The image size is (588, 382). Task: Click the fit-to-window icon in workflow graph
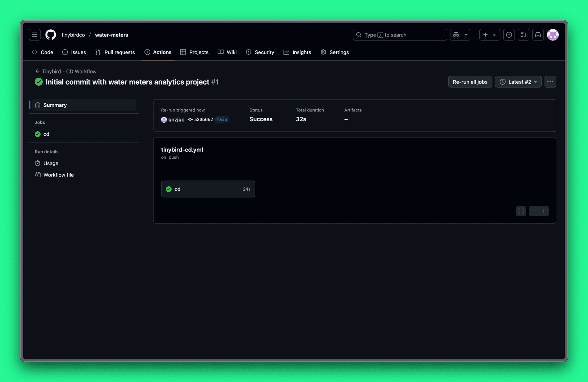(x=521, y=211)
